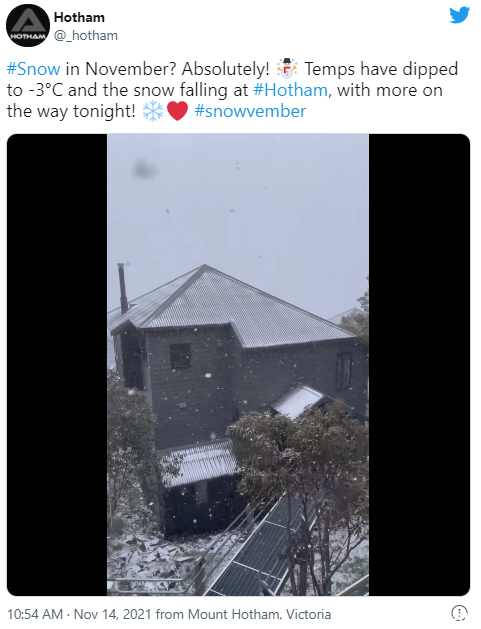Click the snowflake emoji
The height and width of the screenshot is (629, 481).
(x=153, y=111)
